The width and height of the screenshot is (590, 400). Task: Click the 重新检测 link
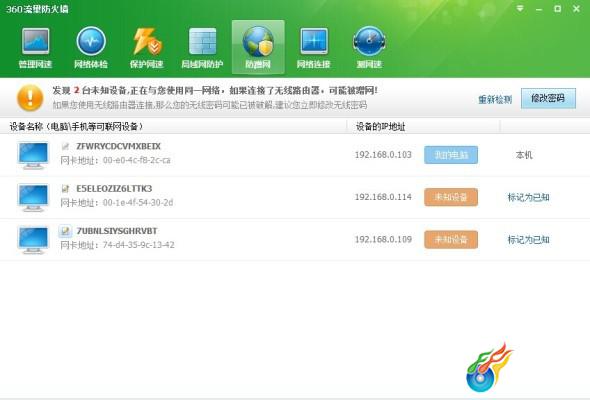tap(495, 99)
